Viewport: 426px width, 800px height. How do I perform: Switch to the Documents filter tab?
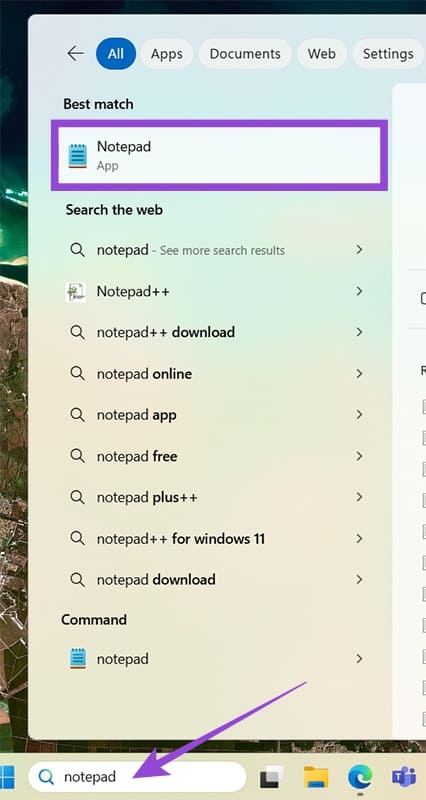[x=245, y=54]
